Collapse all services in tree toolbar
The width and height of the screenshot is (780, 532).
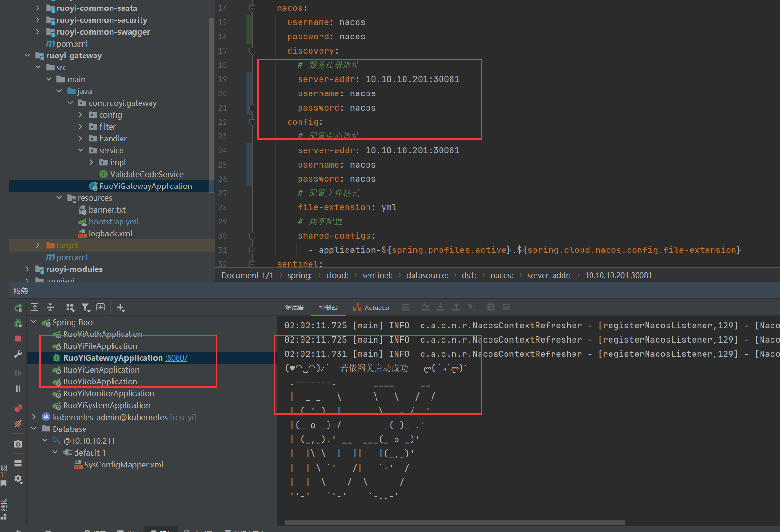coord(50,308)
